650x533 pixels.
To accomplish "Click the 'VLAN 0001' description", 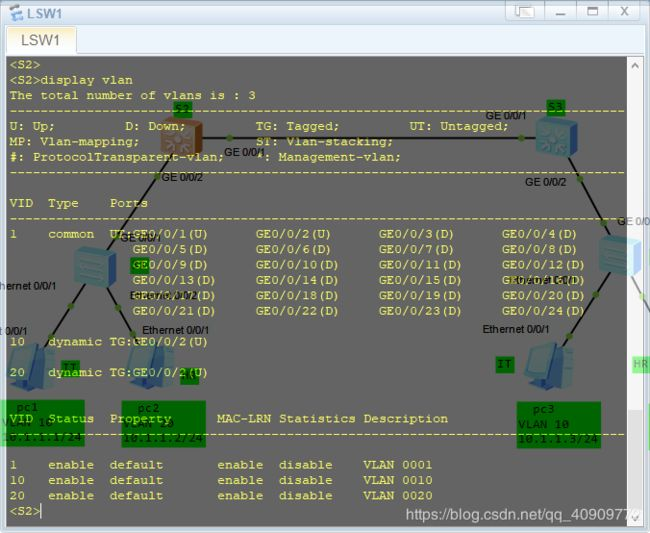I will tap(398, 465).
